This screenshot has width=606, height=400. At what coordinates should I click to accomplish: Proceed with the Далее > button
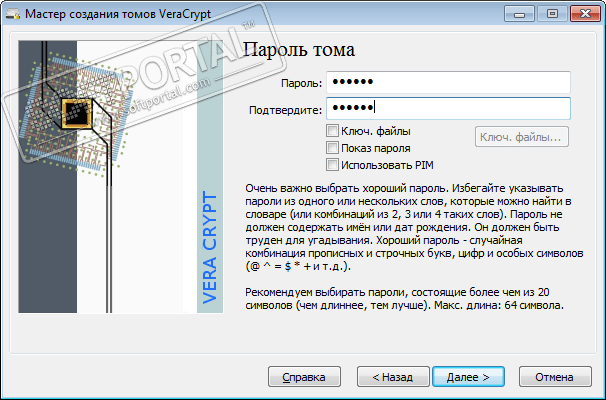tap(468, 377)
